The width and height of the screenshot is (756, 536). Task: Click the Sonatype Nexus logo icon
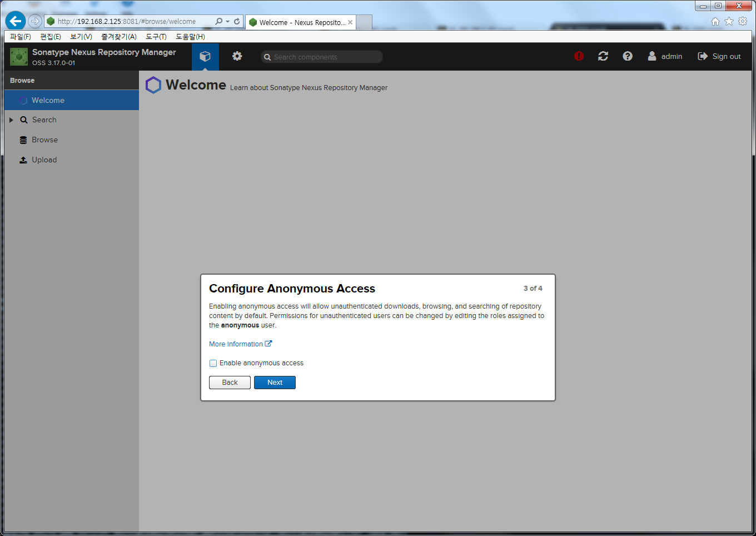(19, 57)
